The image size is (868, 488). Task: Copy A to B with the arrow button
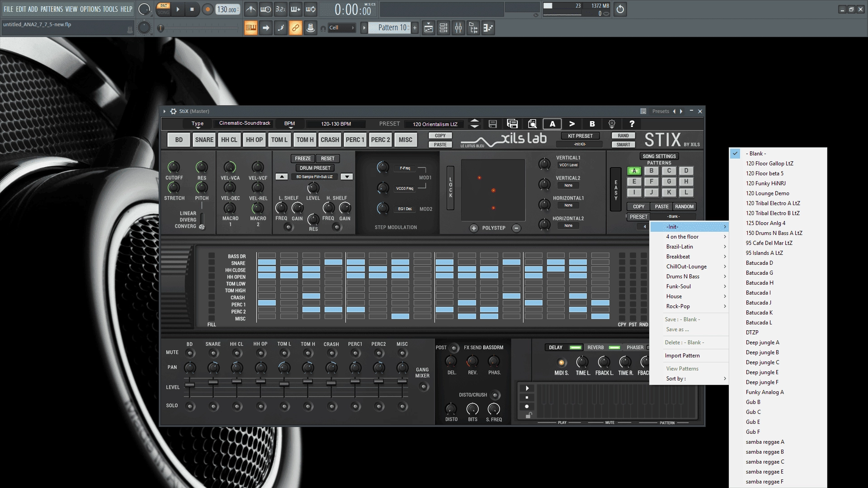pyautogui.click(x=572, y=124)
